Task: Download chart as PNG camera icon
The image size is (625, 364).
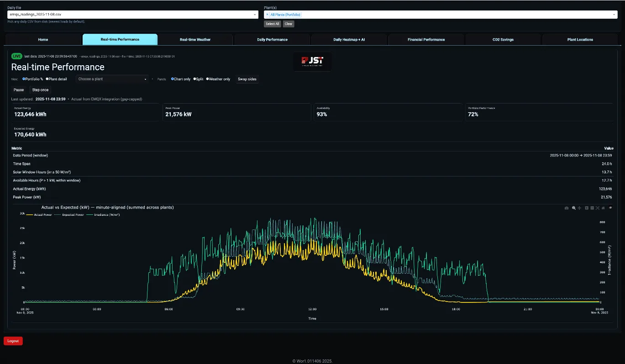Action: click(567, 208)
